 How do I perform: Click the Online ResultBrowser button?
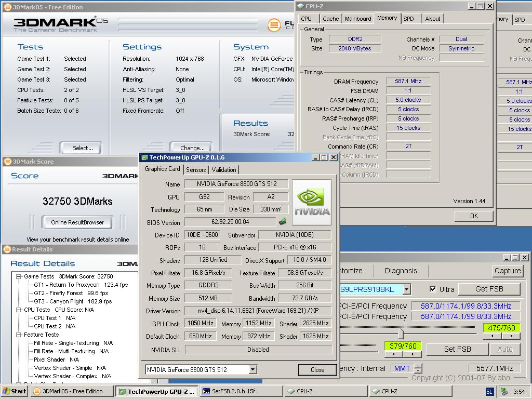click(x=77, y=222)
